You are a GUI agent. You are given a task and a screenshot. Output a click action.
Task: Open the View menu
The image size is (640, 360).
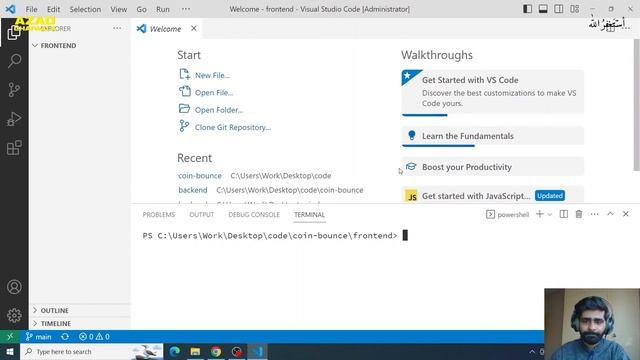pos(118,9)
